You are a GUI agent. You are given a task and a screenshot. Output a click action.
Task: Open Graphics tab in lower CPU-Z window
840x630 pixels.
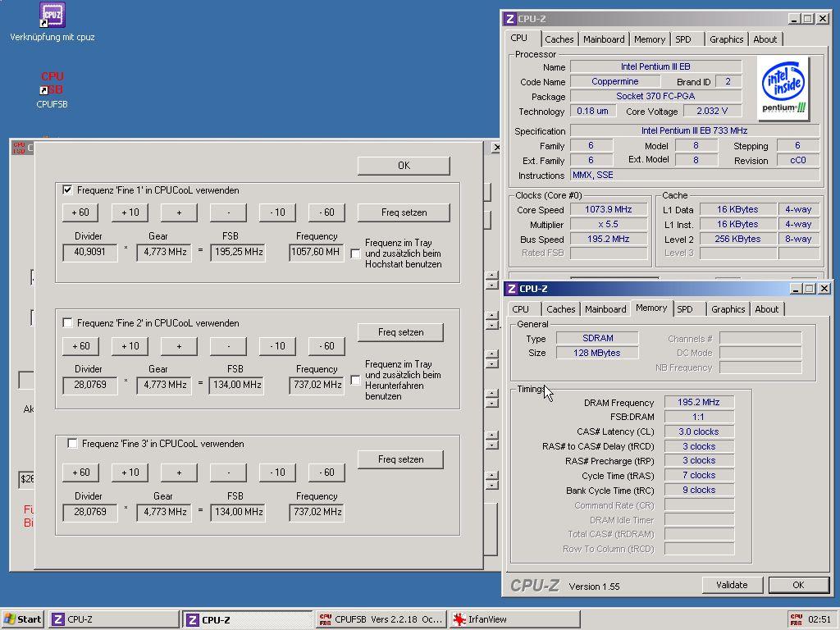(728, 309)
